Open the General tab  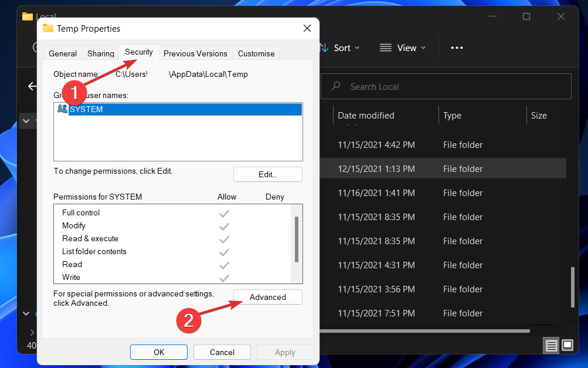tap(63, 53)
